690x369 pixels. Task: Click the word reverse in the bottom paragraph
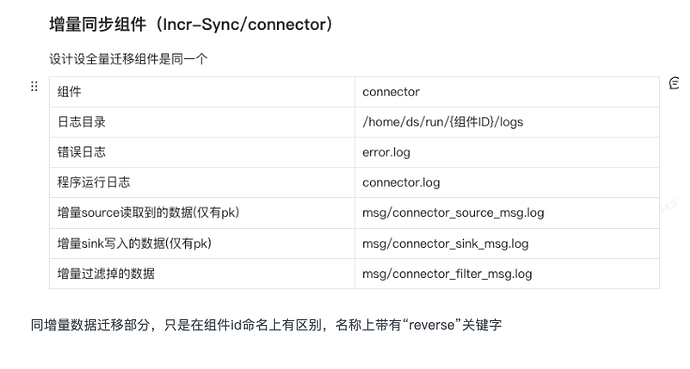click(x=431, y=325)
